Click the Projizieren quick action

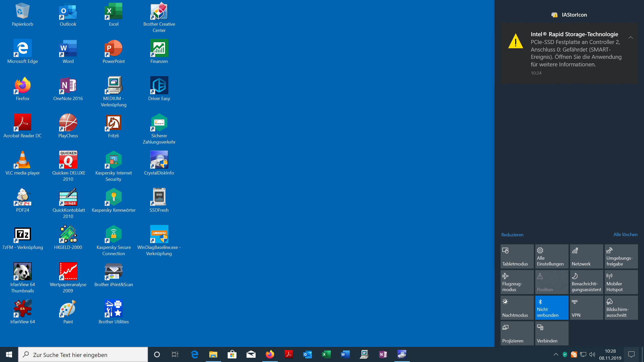[517, 333]
